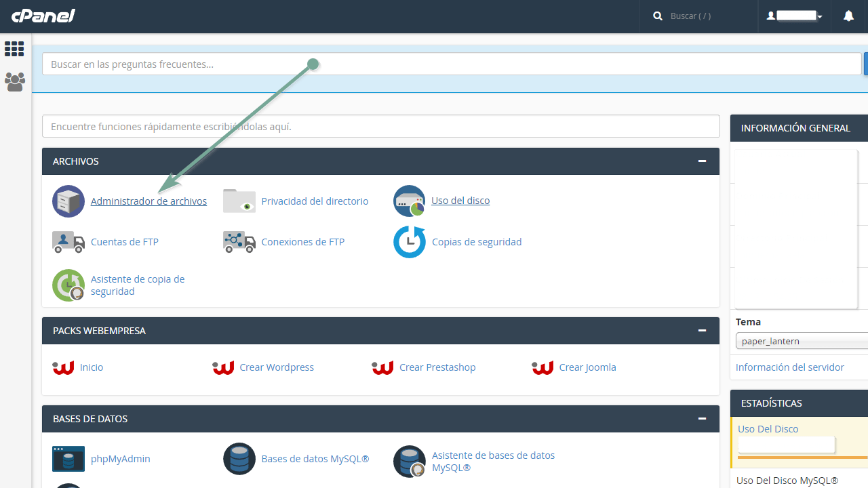Collapse the ARCHIVOS section
The image size is (868, 488).
point(703,161)
